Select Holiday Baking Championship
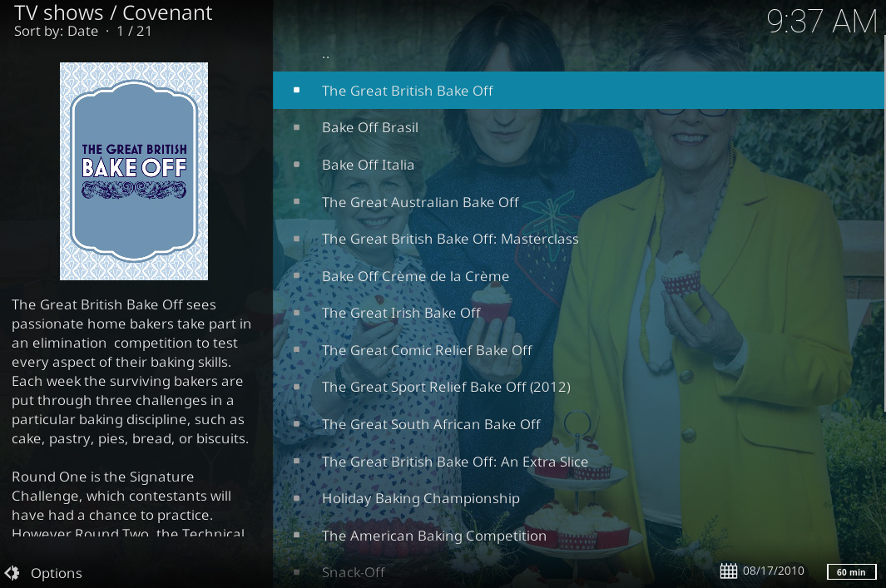This screenshot has width=886, height=588. [x=578, y=499]
